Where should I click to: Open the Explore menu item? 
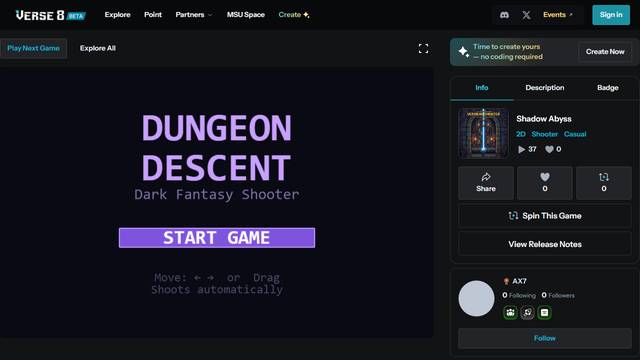118,15
